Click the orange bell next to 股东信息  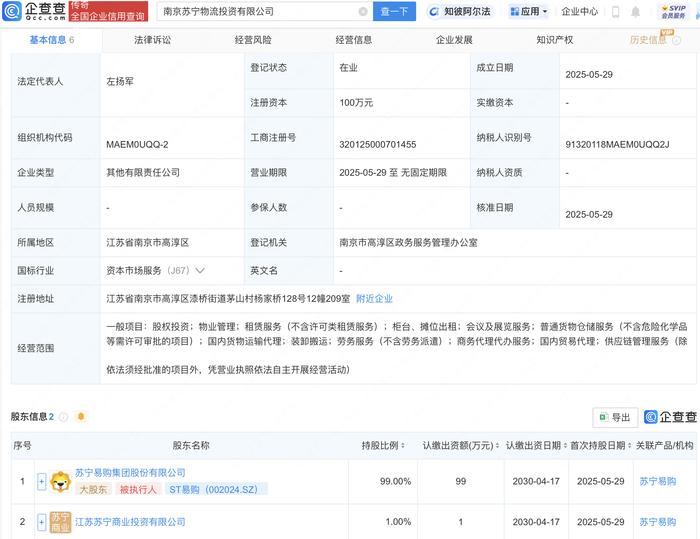tap(81, 417)
